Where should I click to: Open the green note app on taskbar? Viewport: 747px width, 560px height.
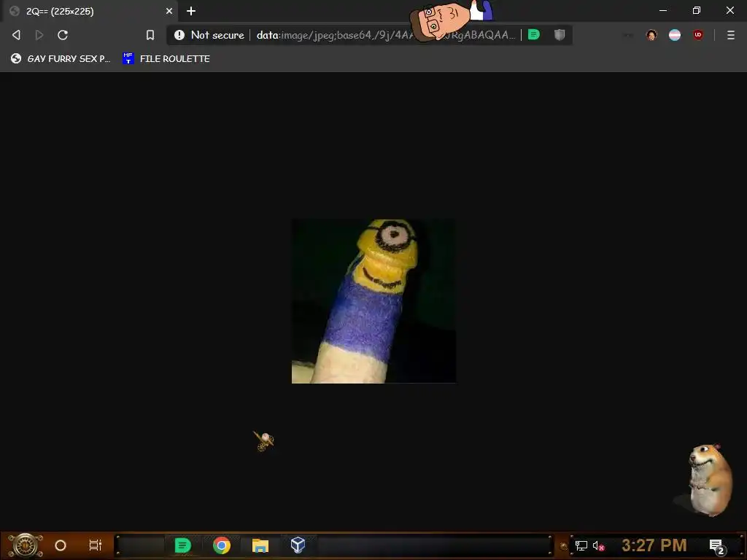point(182,545)
